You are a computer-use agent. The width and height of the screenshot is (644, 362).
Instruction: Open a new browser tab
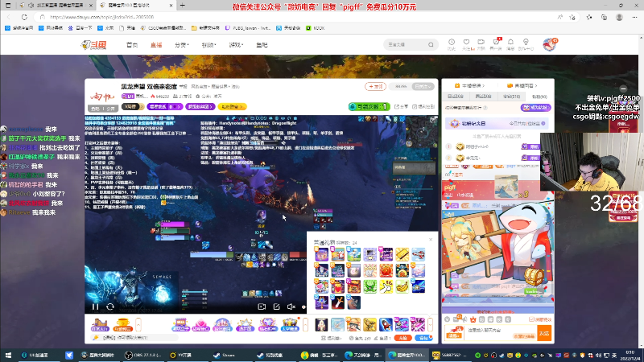(183, 6)
